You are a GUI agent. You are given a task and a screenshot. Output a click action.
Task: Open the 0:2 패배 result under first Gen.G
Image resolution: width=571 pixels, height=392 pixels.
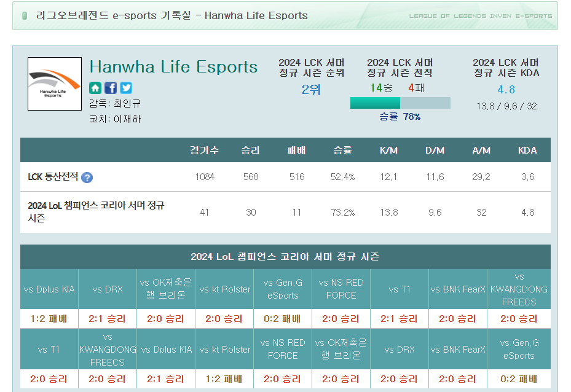pyautogui.click(x=283, y=319)
